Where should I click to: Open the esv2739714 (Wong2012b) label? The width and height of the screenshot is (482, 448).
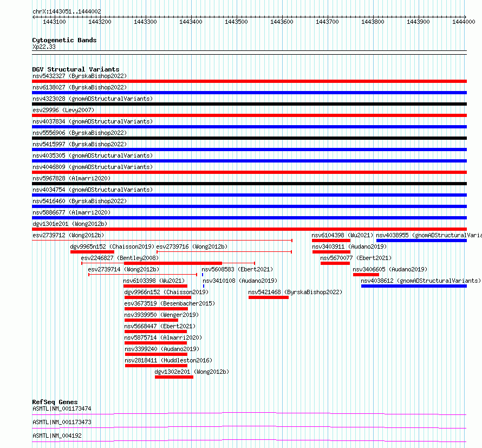123,269
